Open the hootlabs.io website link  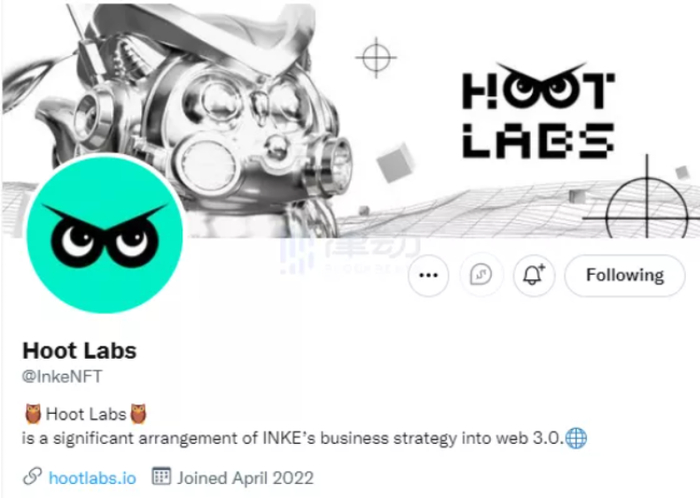pos(92,478)
